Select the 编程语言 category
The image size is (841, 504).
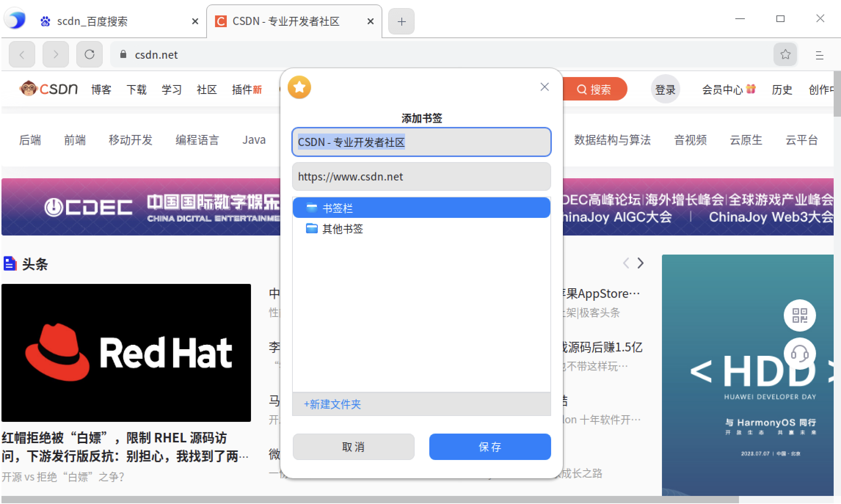[x=197, y=140]
